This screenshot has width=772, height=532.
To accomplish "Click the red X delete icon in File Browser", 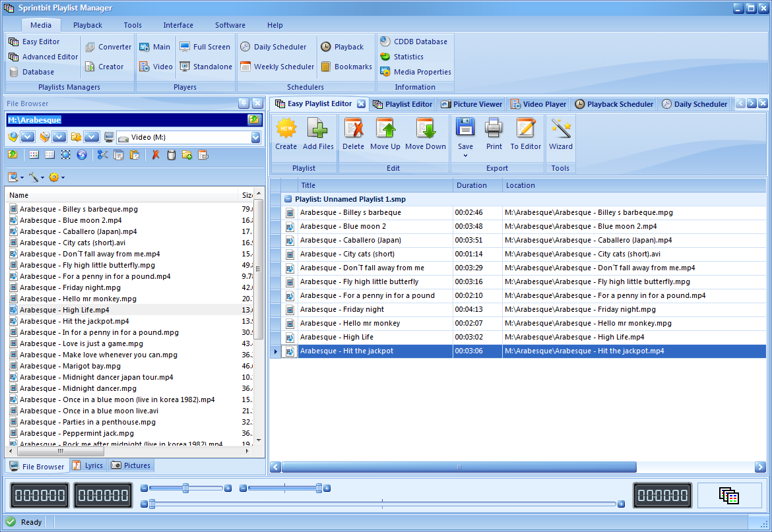I will [156, 155].
